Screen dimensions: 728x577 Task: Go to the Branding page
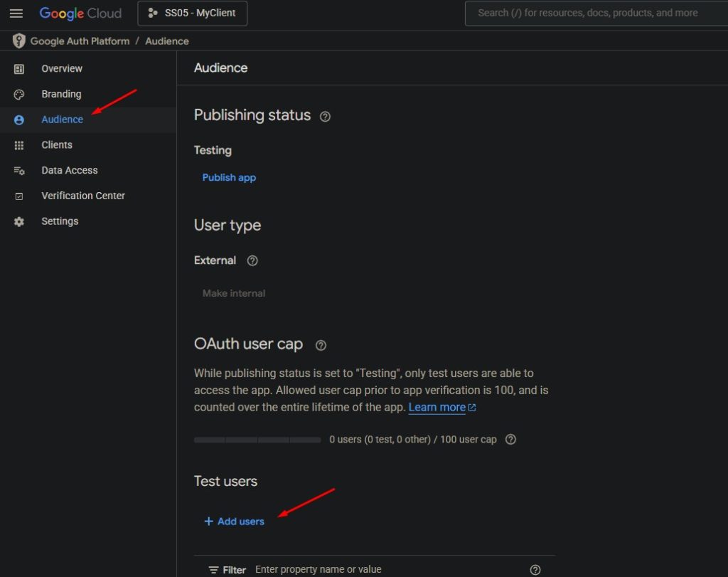click(61, 94)
